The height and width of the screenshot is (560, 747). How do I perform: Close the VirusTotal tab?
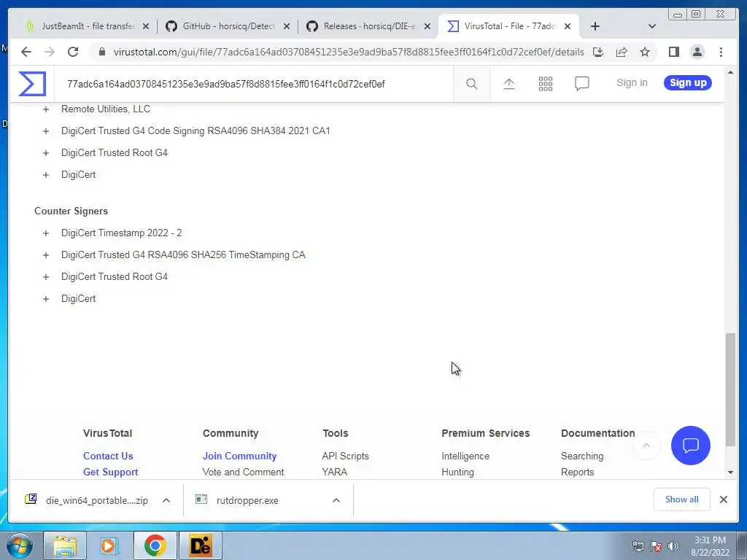[x=568, y=27]
